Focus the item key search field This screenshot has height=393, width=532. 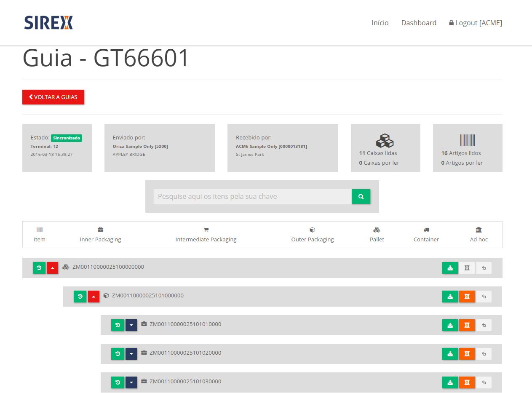(x=252, y=196)
